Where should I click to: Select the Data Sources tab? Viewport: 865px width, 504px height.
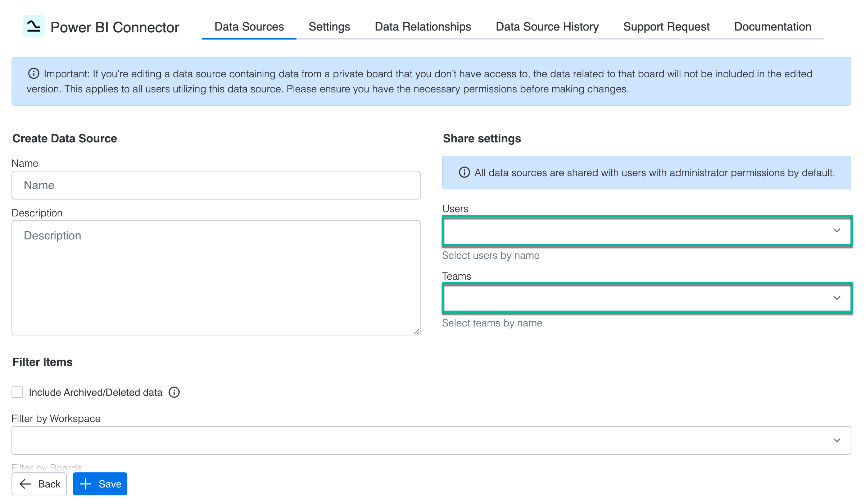click(249, 27)
